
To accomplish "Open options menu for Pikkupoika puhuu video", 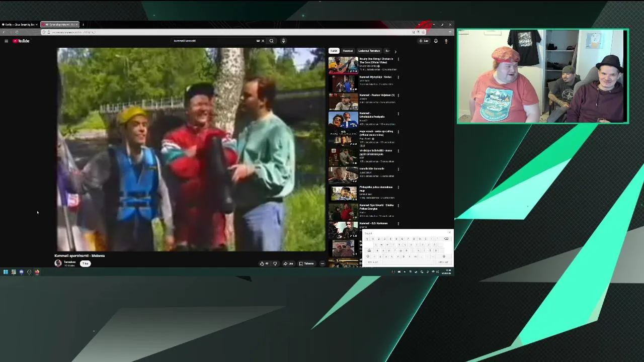I will [398, 187].
